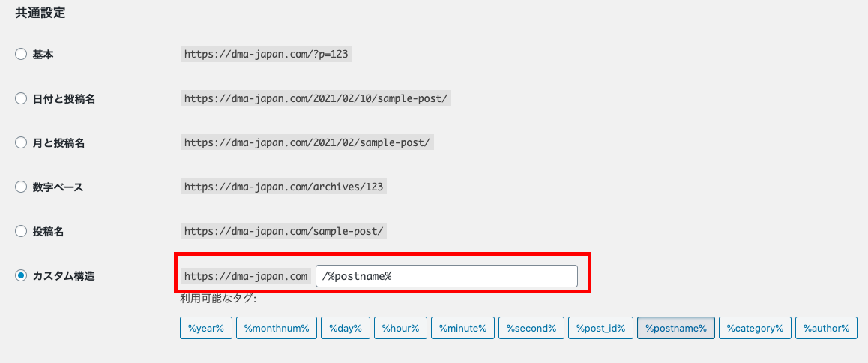Select the カスタム構造 radio button
The image size is (868, 363).
coord(21,276)
